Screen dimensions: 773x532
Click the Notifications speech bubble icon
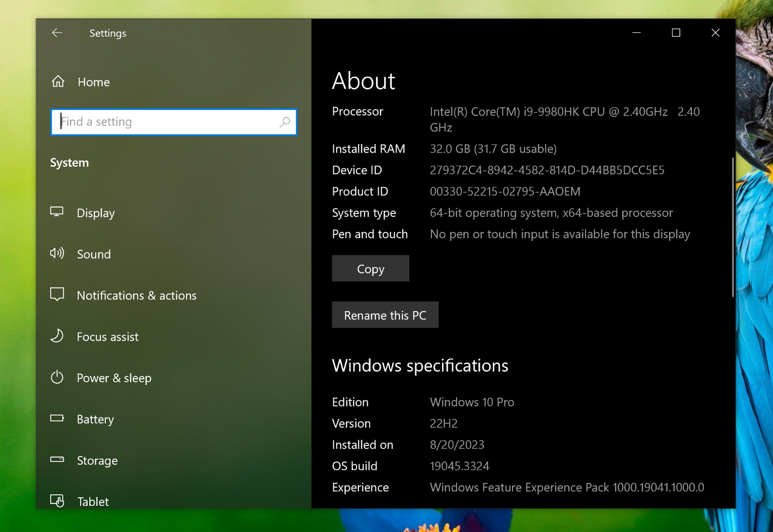(x=57, y=294)
